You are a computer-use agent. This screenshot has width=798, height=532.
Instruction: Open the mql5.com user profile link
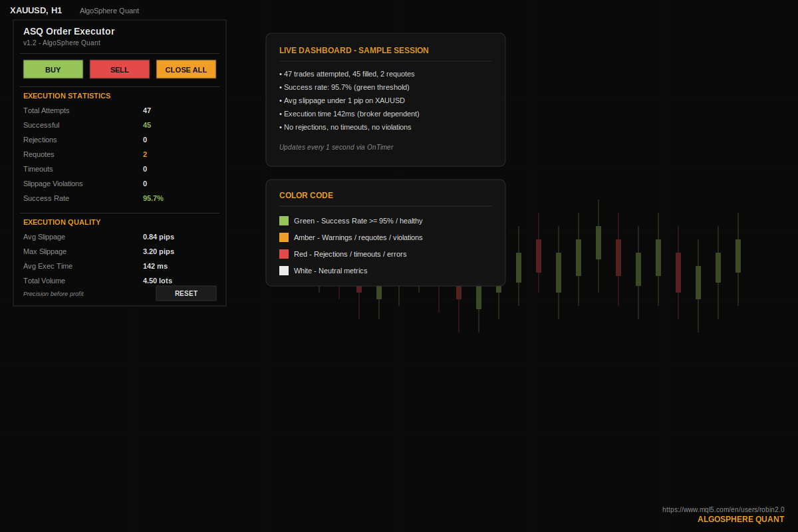pos(723,509)
